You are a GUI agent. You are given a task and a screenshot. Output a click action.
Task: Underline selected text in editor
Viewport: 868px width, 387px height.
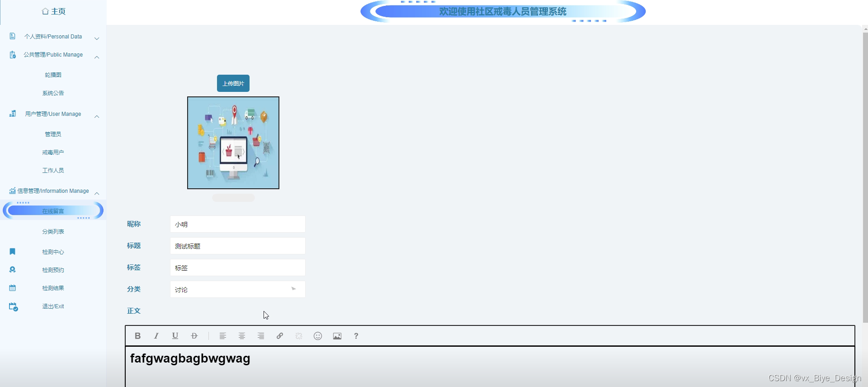pos(175,336)
